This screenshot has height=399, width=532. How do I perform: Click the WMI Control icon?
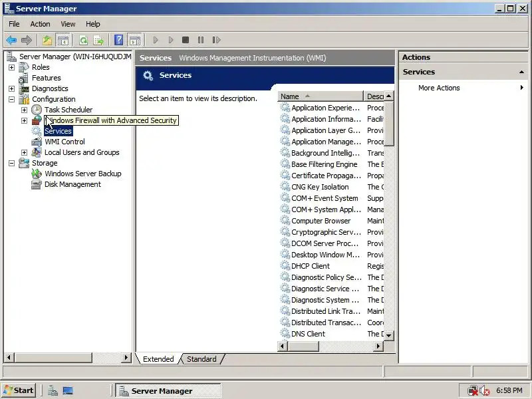coord(37,142)
